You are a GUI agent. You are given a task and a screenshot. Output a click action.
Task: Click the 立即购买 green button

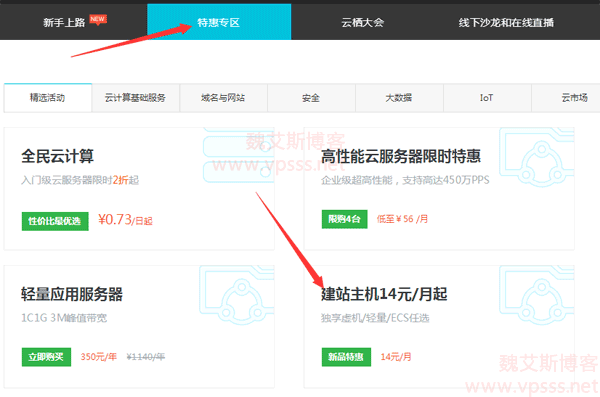click(46, 357)
